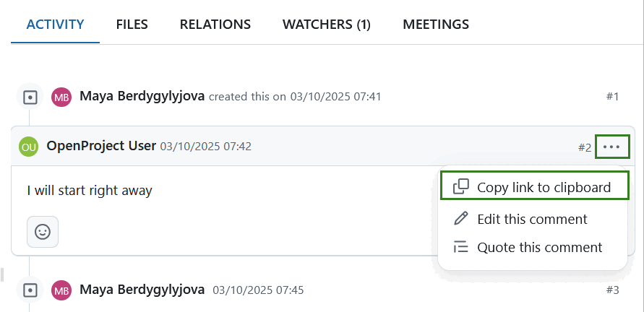Viewport: 644px width, 312px height.
Task: Click the #3 activity anchor link
Action: (x=612, y=290)
